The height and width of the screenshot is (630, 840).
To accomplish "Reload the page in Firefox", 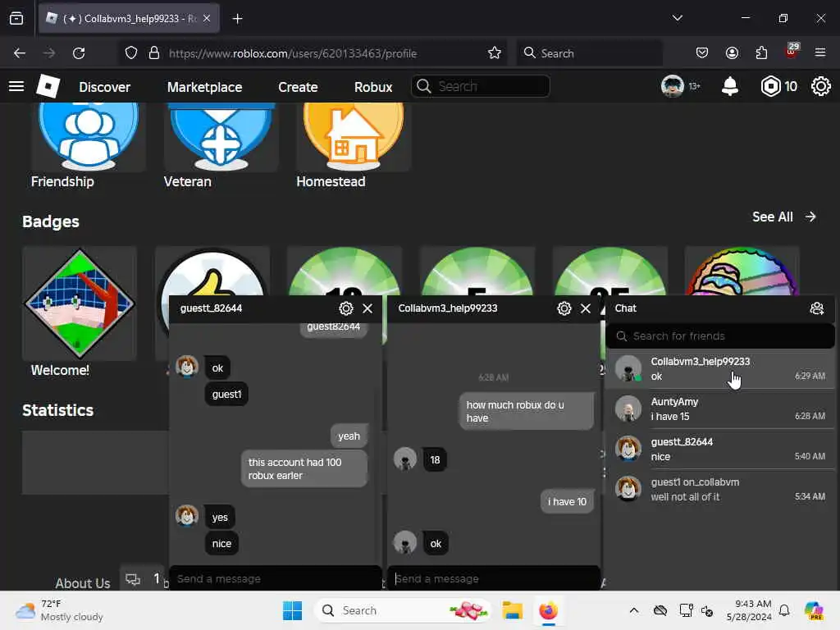I will click(x=79, y=53).
